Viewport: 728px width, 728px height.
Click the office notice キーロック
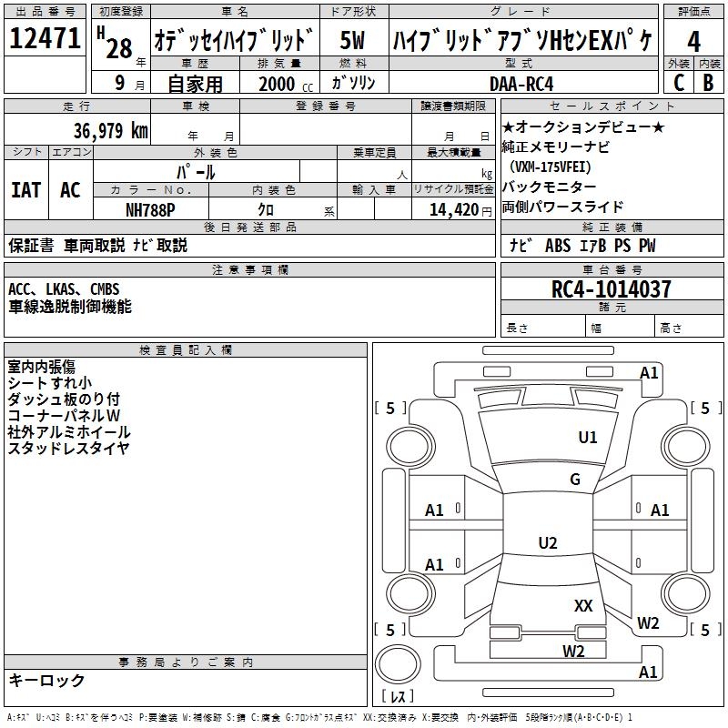point(47,680)
